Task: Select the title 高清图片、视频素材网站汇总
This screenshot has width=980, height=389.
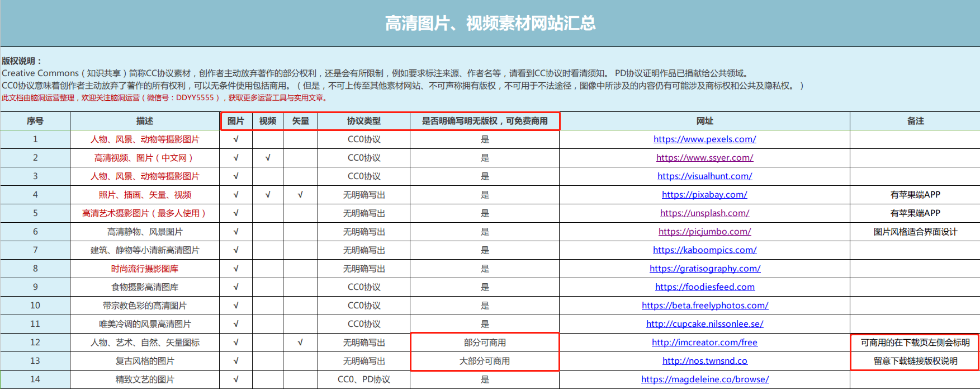Action: tap(490, 24)
